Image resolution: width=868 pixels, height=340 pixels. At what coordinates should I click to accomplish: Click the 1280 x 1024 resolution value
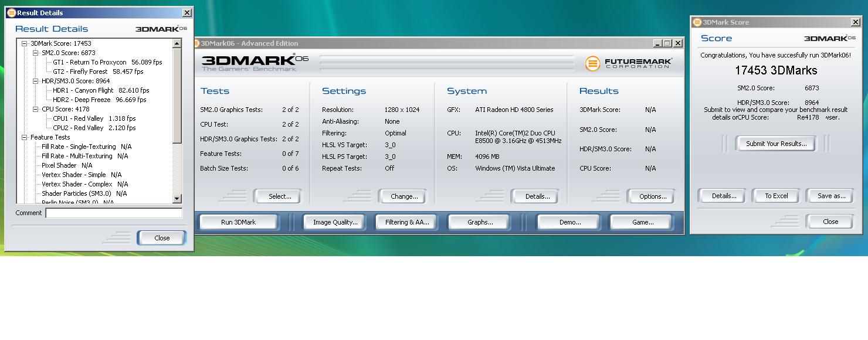click(x=404, y=110)
